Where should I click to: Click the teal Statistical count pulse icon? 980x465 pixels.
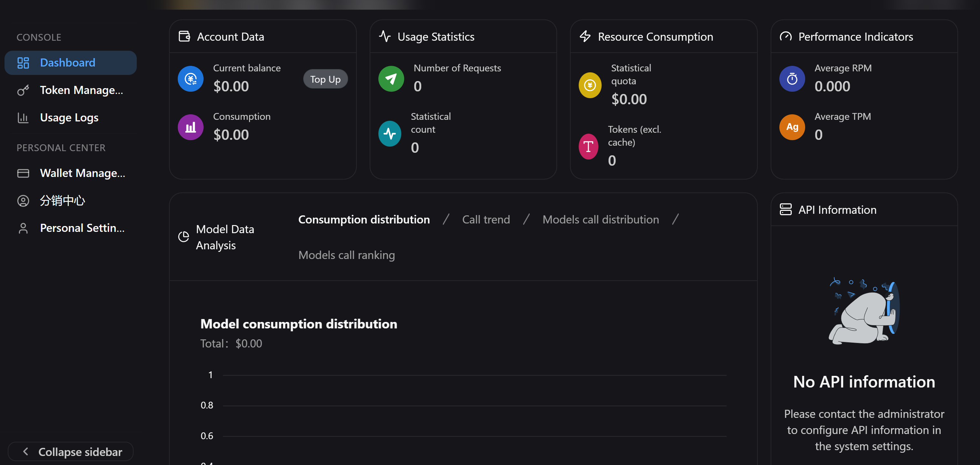coord(390,134)
